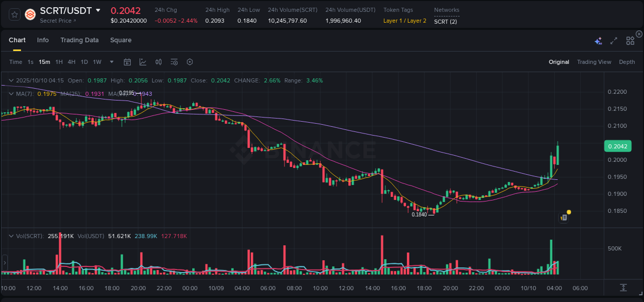Screen dimensions: 644x302
Task: Switch to the Trading Data tab
Action: coord(79,40)
